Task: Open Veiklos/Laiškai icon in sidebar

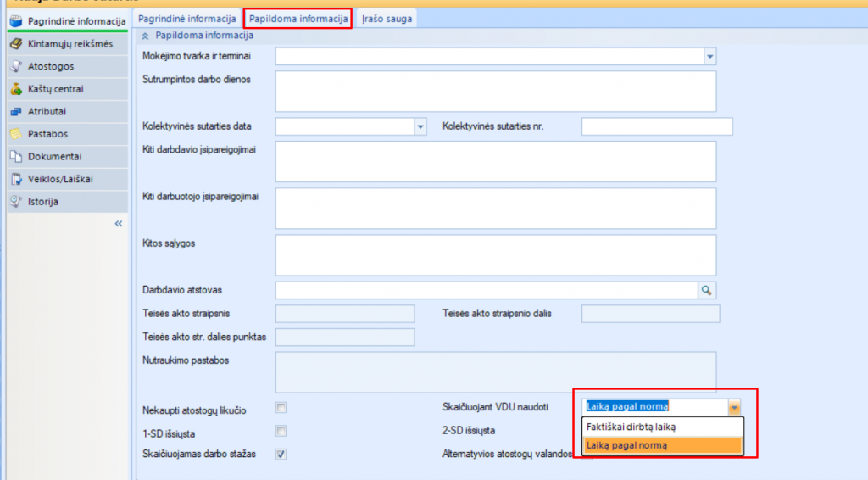Action: 15,179
